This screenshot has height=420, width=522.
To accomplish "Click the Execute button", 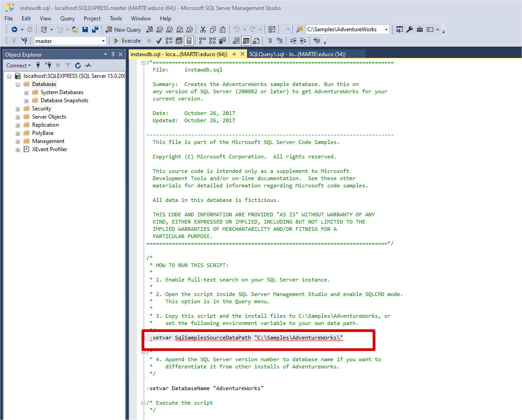I will click(x=127, y=41).
